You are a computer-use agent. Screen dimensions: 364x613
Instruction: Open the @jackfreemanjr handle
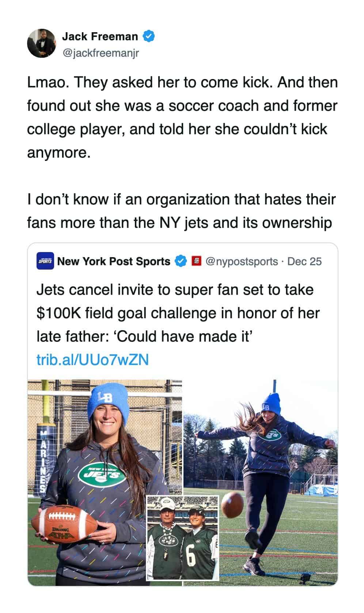[x=101, y=53]
